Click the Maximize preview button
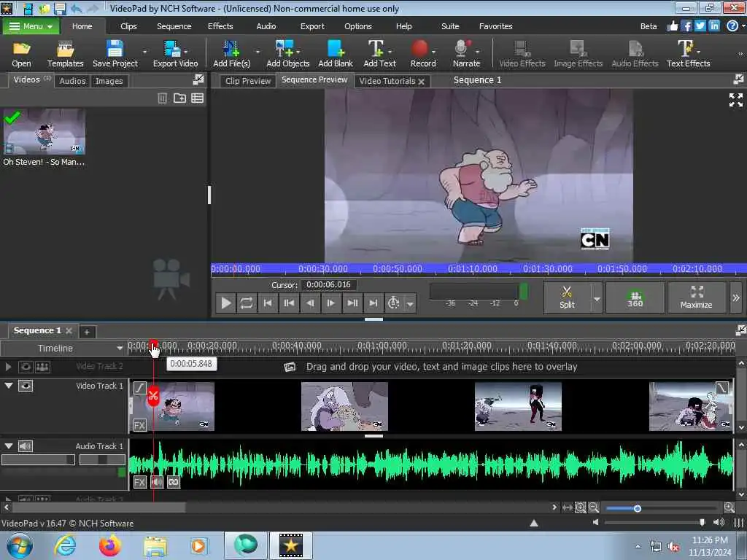This screenshot has height=560, width=747. (696, 297)
